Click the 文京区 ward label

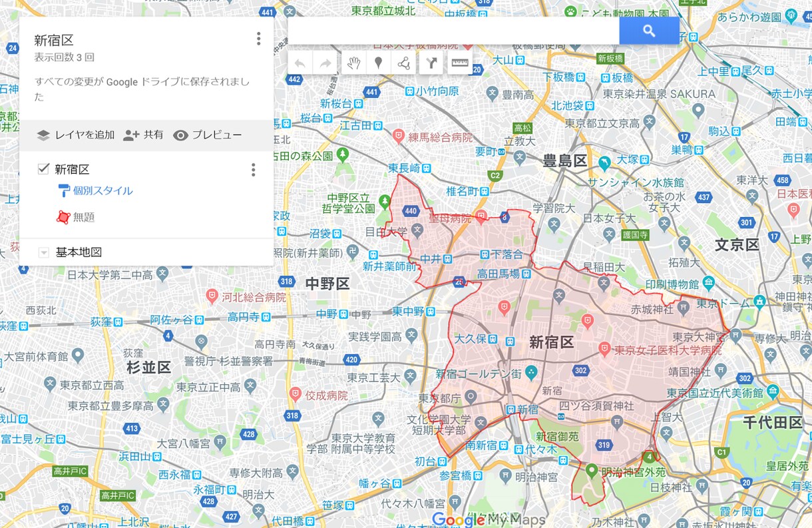point(737,245)
